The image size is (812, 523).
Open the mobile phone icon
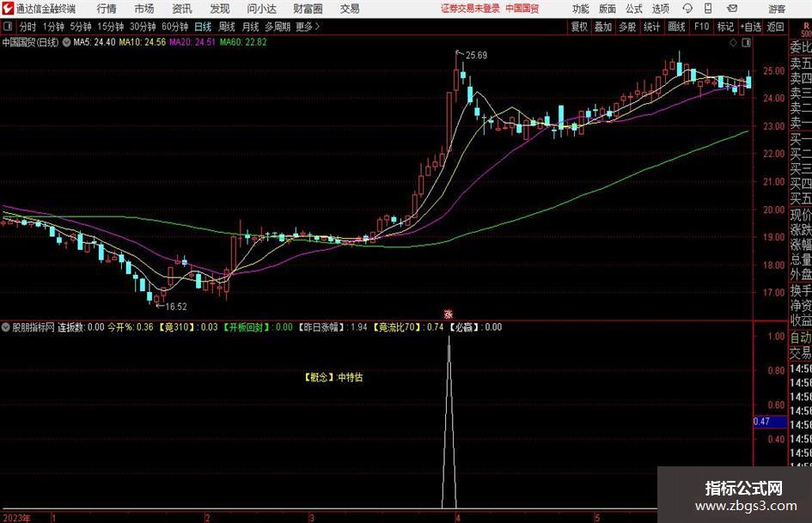(708, 9)
